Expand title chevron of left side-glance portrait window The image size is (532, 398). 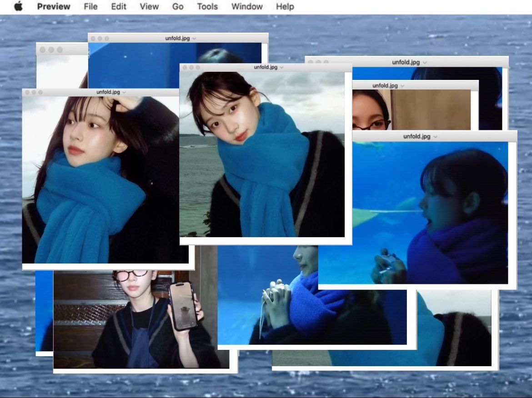124,92
